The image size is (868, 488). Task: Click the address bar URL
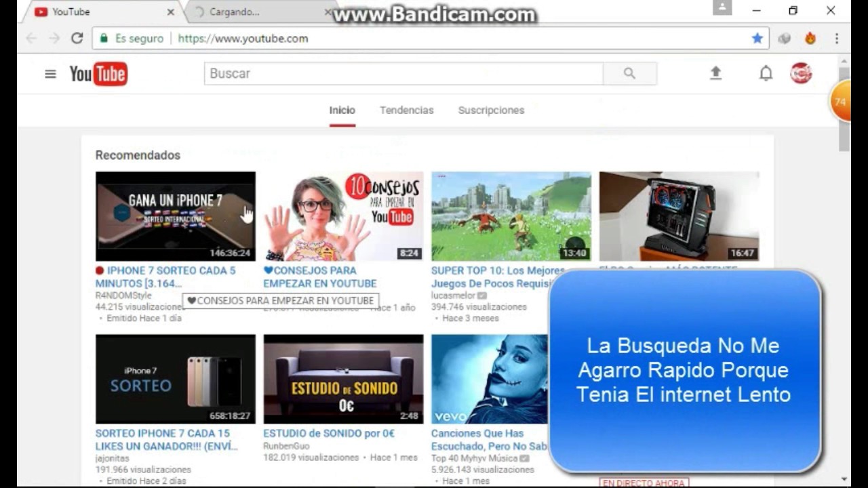243,39
